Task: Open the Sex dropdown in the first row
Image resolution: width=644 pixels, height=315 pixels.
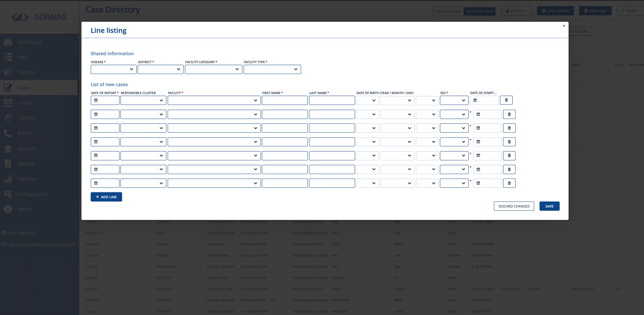Action: pyautogui.click(x=454, y=100)
